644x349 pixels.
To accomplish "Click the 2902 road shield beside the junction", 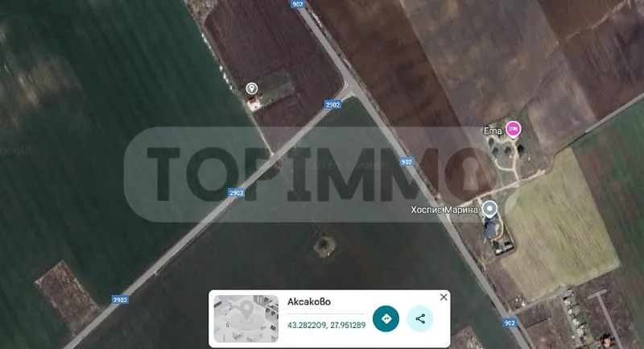I will (332, 104).
